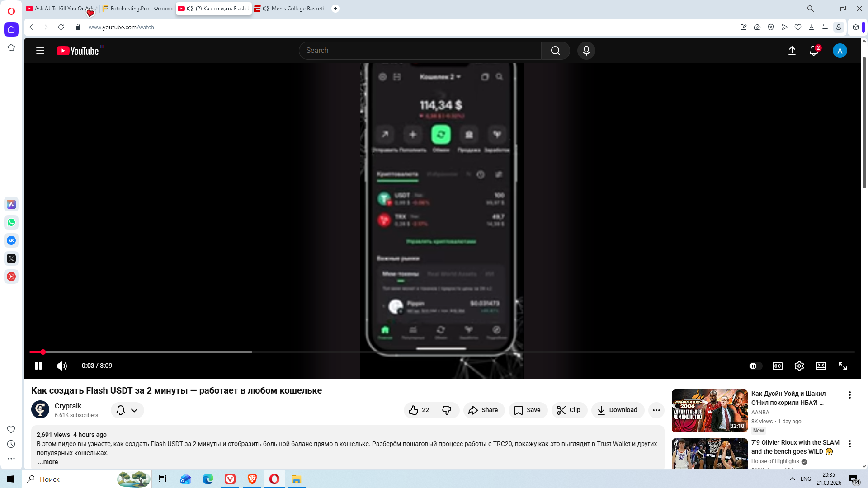Open Cryptalk channel link
This screenshot has height=488, width=868.
[x=68, y=406]
